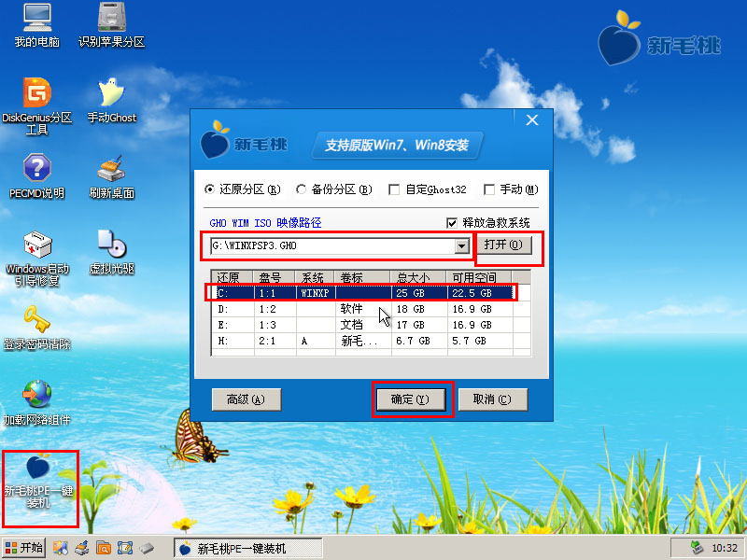The height and width of the screenshot is (560, 747).
Task: Click the 系统 column header
Action: coord(316,277)
